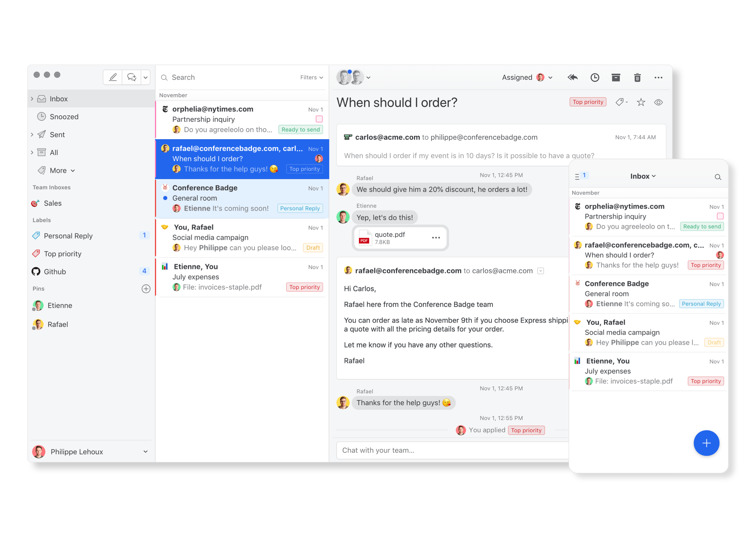Open the quote.pdf attachment
Screen dimensions: 756x538
tap(390, 237)
